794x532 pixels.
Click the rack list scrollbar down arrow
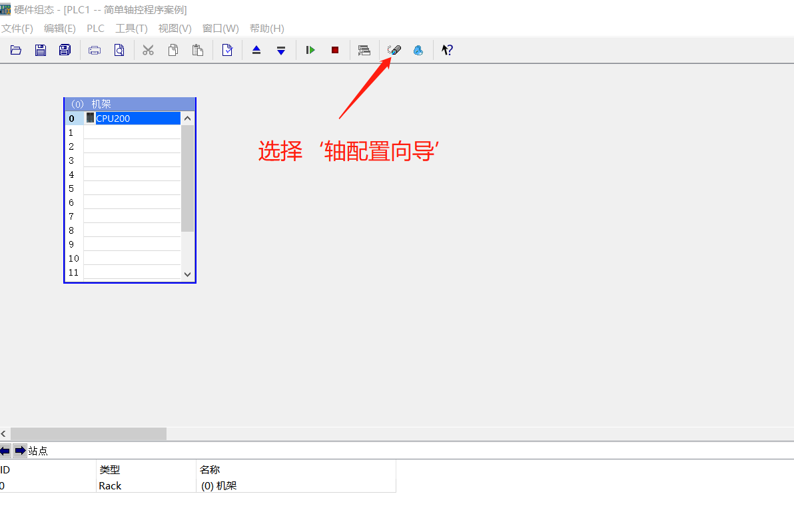[187, 273]
